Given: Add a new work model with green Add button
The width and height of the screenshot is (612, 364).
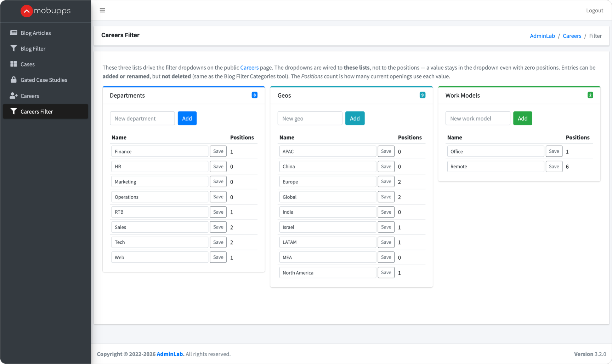Looking at the screenshot, I should 523,119.
